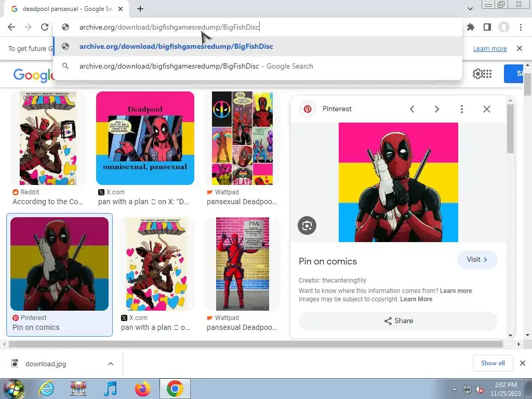Open the tab search chevron in title bar

(x=470, y=9)
